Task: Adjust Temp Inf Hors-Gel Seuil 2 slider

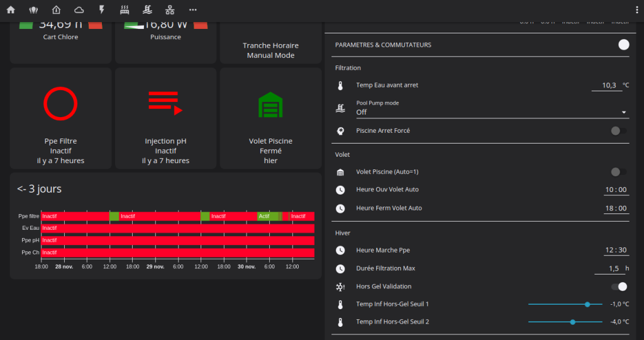Action: (x=565, y=322)
